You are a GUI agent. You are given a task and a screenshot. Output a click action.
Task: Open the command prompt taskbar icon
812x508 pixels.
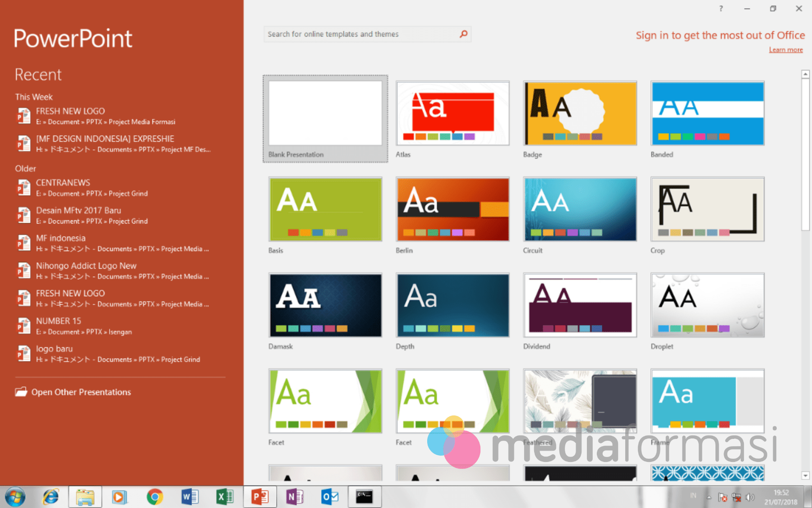point(364,497)
